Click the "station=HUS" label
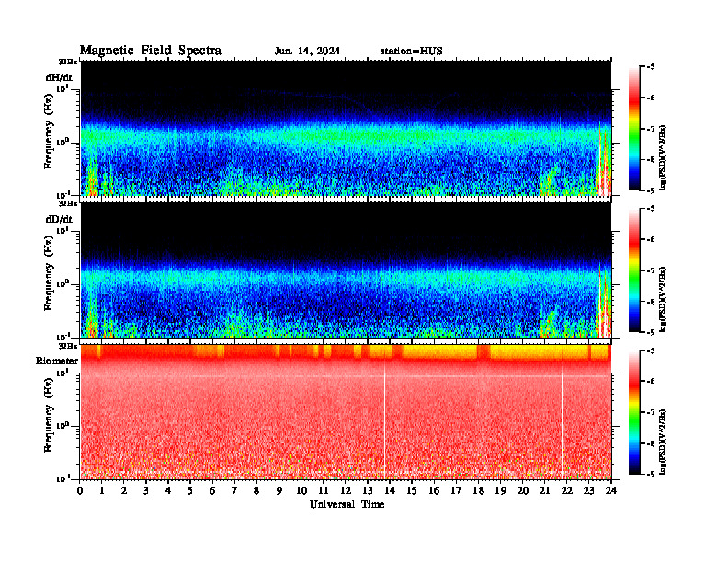This screenshot has height=563, width=728. (x=411, y=52)
